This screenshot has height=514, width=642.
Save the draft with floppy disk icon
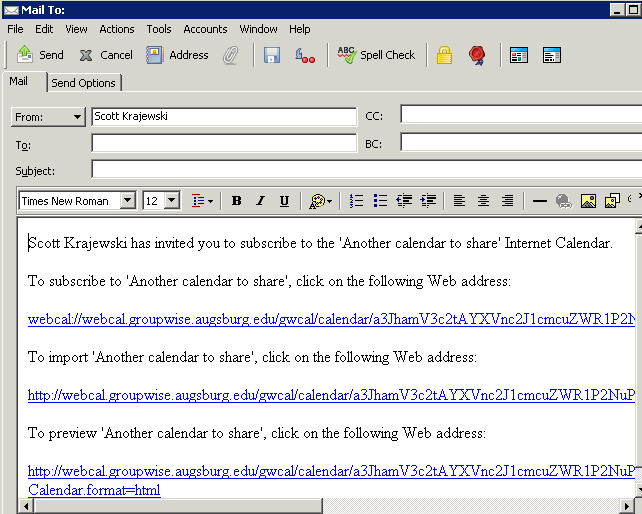[x=272, y=55]
